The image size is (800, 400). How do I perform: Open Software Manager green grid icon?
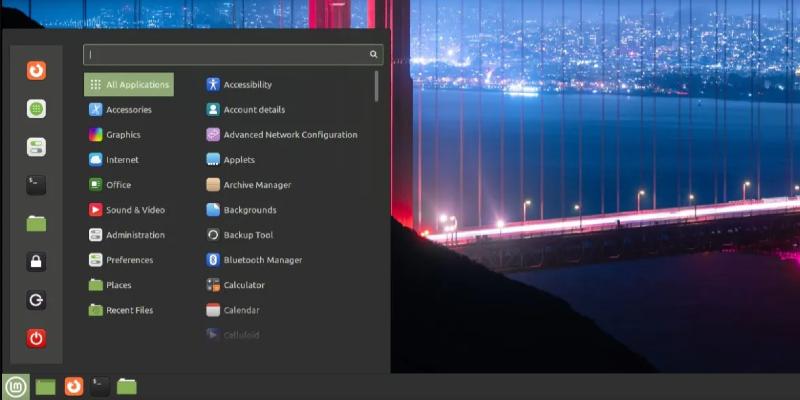click(x=36, y=108)
